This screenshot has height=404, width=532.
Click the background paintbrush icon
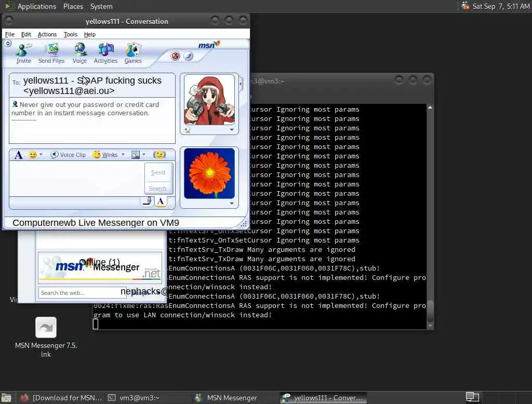tap(188, 56)
